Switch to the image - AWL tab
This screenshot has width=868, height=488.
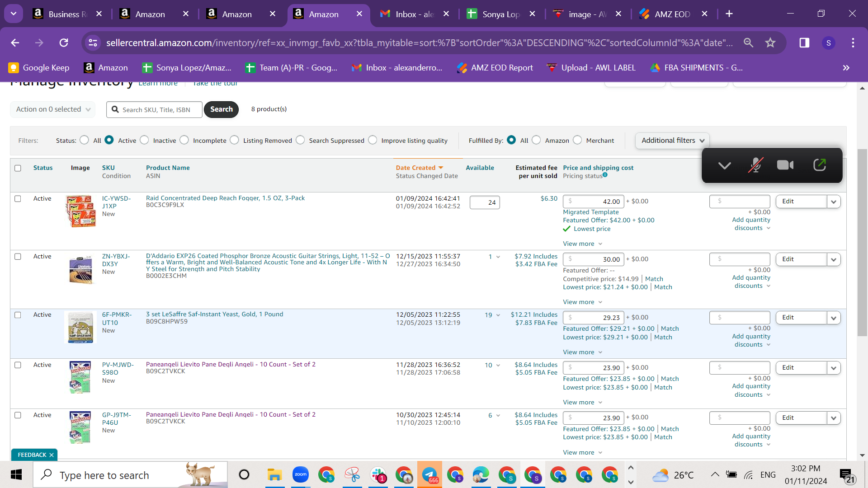(x=588, y=14)
